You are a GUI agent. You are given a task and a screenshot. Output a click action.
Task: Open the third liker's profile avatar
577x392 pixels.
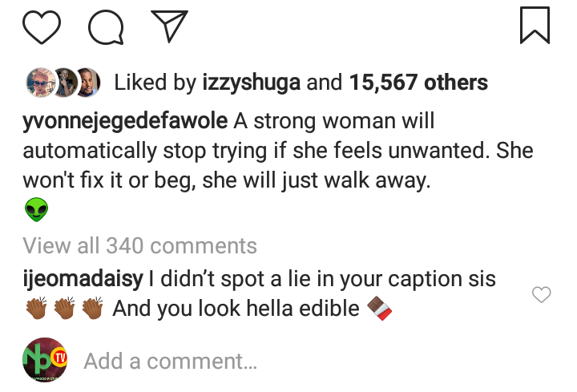pyautogui.click(x=87, y=81)
